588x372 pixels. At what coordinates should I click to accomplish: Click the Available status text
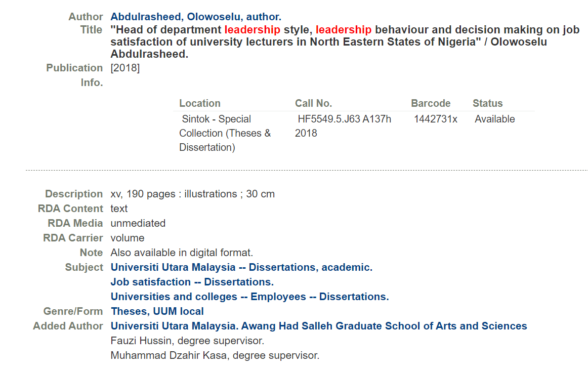click(x=494, y=119)
